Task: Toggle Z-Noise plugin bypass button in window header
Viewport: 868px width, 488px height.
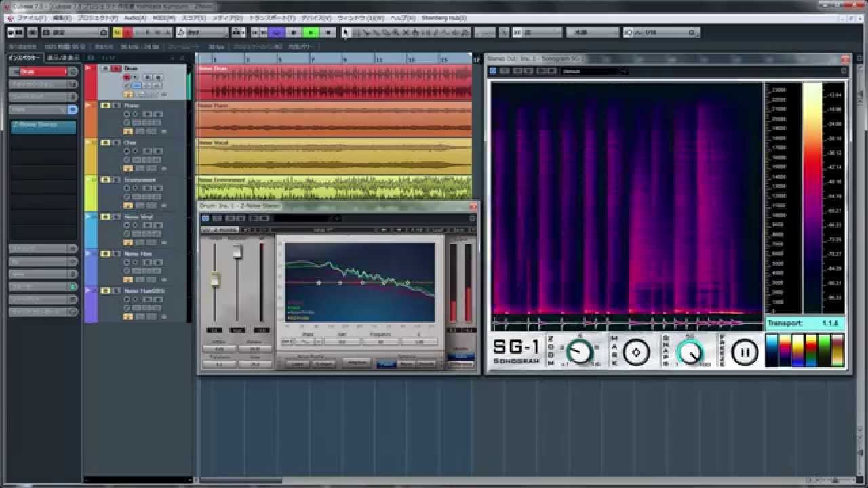Action: pyautogui.click(x=205, y=218)
